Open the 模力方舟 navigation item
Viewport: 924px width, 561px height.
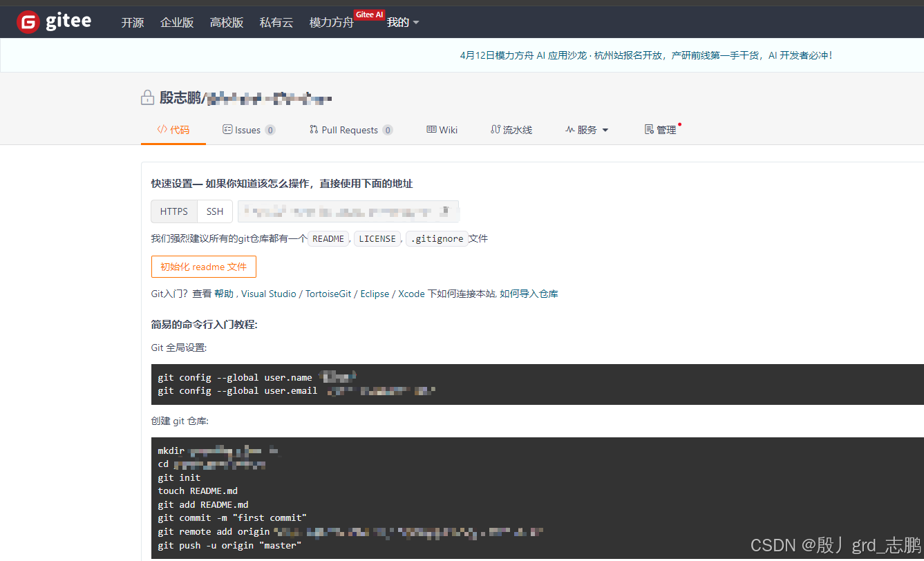point(332,23)
